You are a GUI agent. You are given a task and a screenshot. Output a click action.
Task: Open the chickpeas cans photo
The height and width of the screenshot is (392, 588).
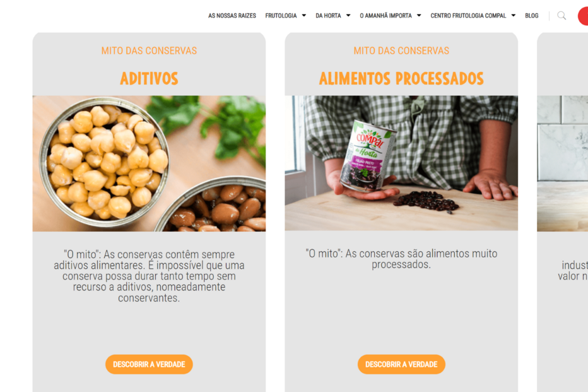(149, 163)
